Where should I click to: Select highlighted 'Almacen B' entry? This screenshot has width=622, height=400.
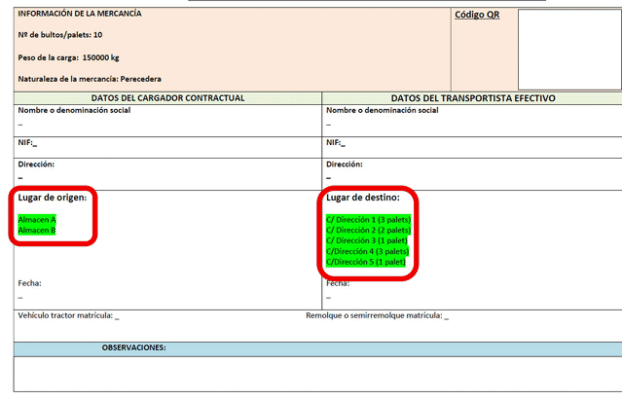click(x=37, y=230)
